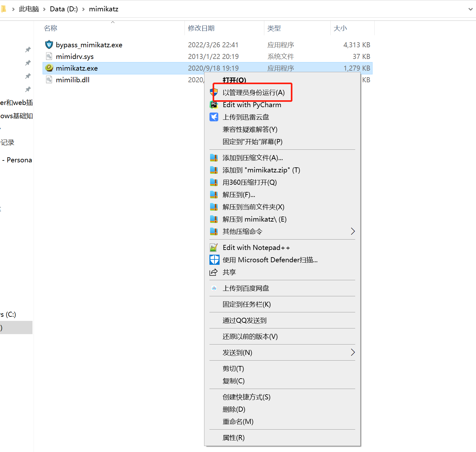Screen dimensions: 476x452
Task: Choose 解压到 mimikatz\ (E)
Action: click(x=255, y=219)
